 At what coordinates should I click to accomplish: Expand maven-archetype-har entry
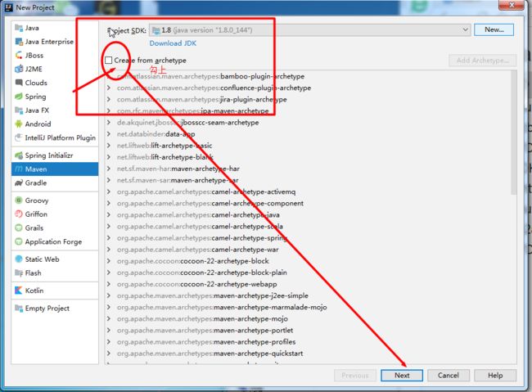click(109, 169)
